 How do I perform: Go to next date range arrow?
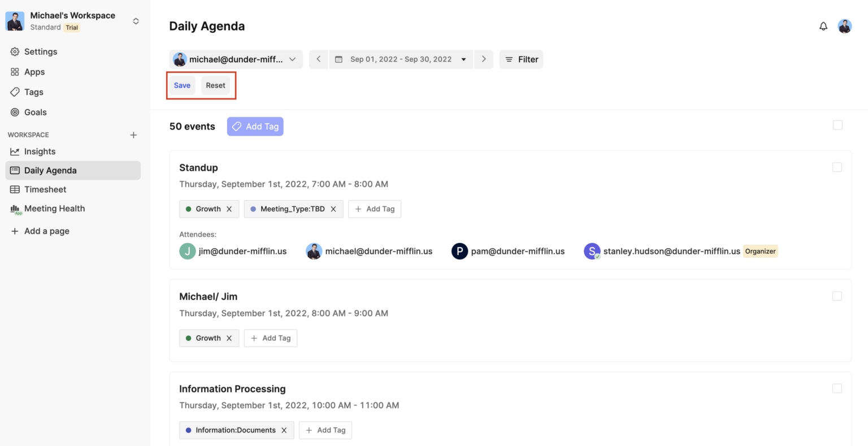pos(484,59)
